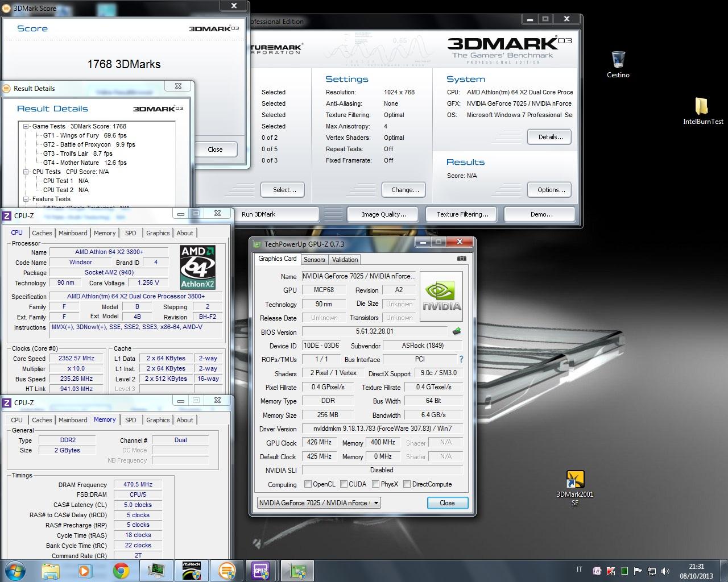Image resolution: width=728 pixels, height=582 pixels.
Task: Click the Bus Interface question mark in GPU-Z
Action: (461, 359)
